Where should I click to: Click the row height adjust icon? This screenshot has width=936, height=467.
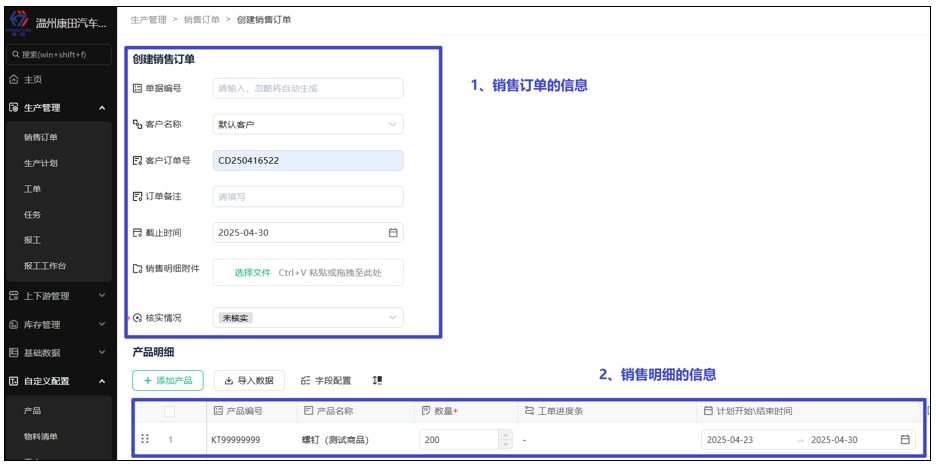coord(377,381)
